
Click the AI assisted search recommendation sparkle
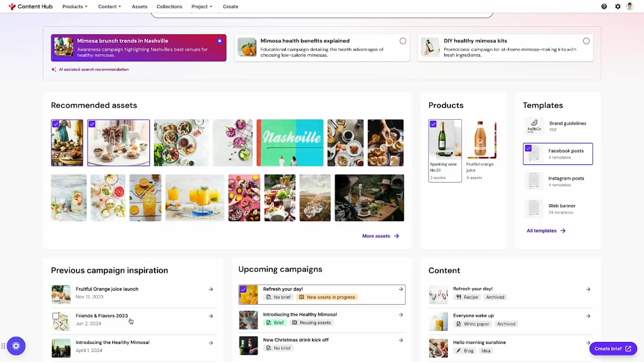point(54,69)
